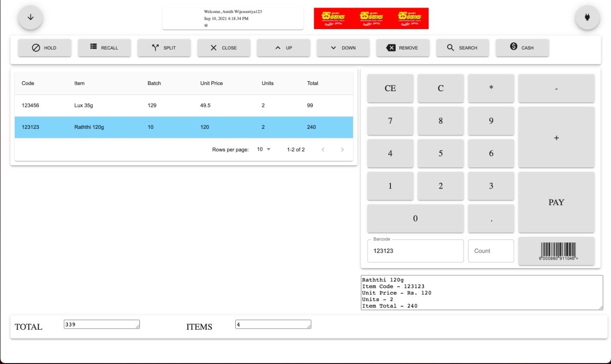Select the Lux 35g item row
The image size is (611, 364).
(x=184, y=105)
